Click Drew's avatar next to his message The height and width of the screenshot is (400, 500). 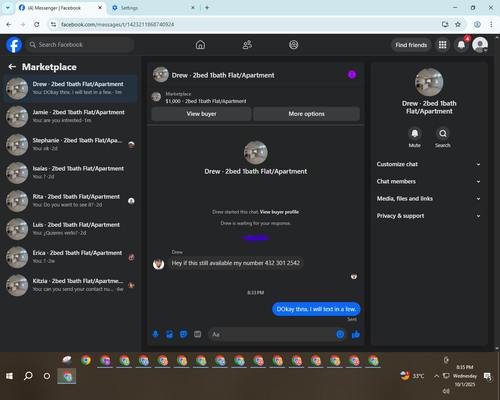click(158, 264)
